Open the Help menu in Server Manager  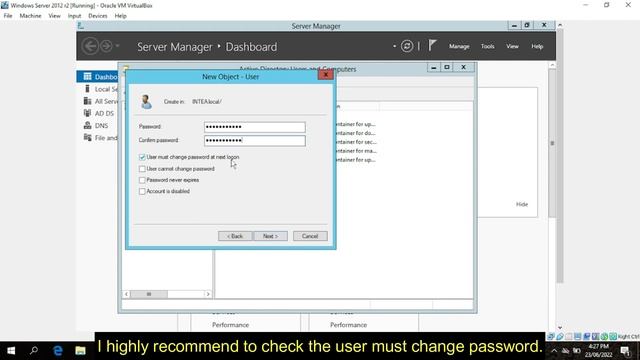coord(537,47)
